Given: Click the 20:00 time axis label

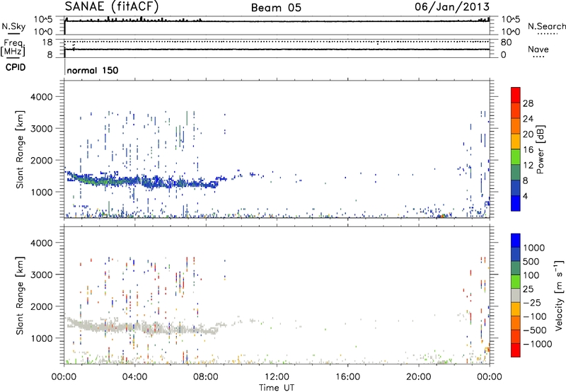Looking at the screenshot, I should point(419,377).
